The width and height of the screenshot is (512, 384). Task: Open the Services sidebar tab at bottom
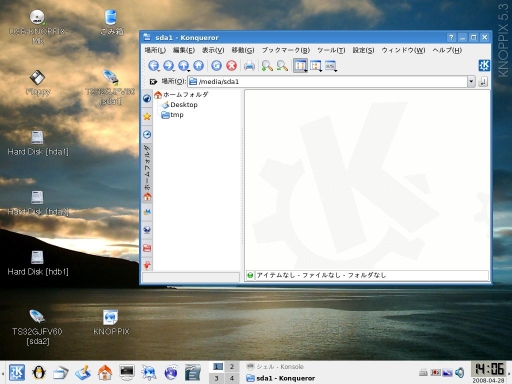click(147, 265)
